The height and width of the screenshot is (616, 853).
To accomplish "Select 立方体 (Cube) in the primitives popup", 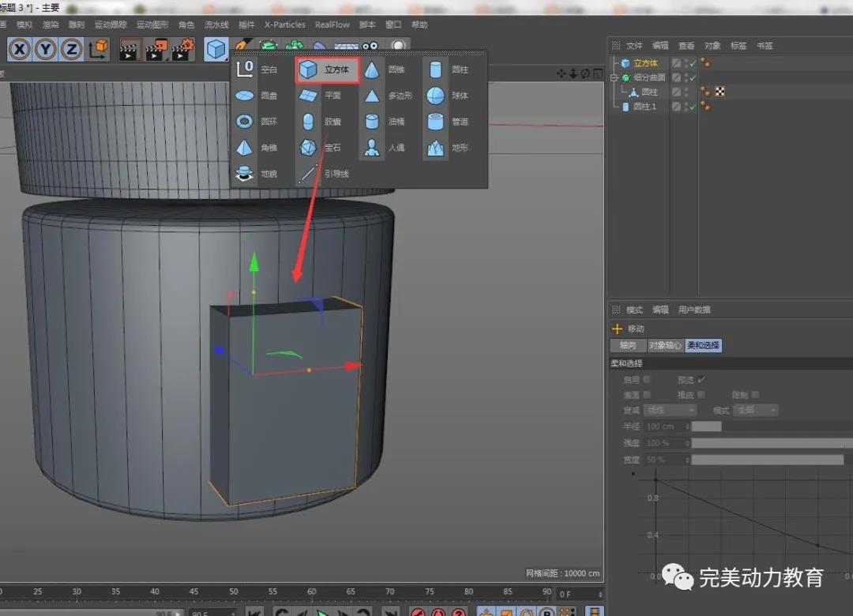I will (x=328, y=70).
